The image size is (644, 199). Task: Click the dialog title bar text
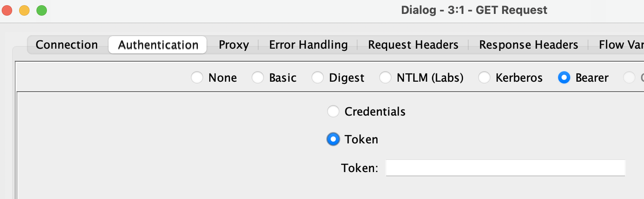(474, 10)
